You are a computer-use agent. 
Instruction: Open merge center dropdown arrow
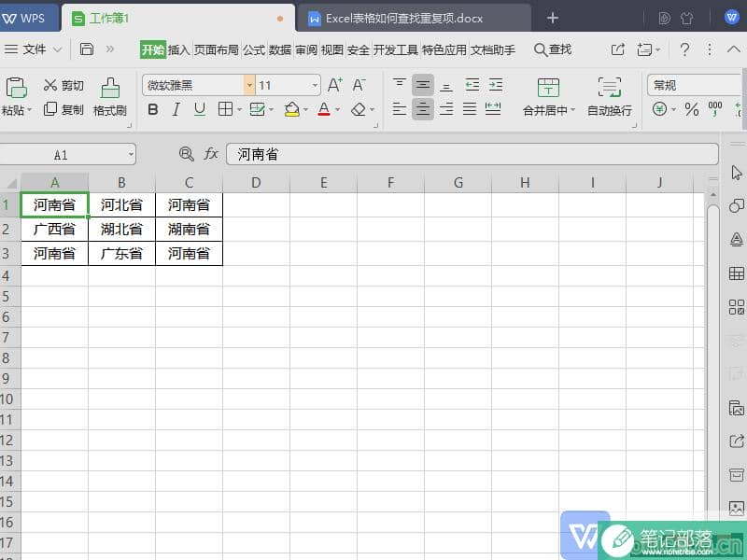573,110
